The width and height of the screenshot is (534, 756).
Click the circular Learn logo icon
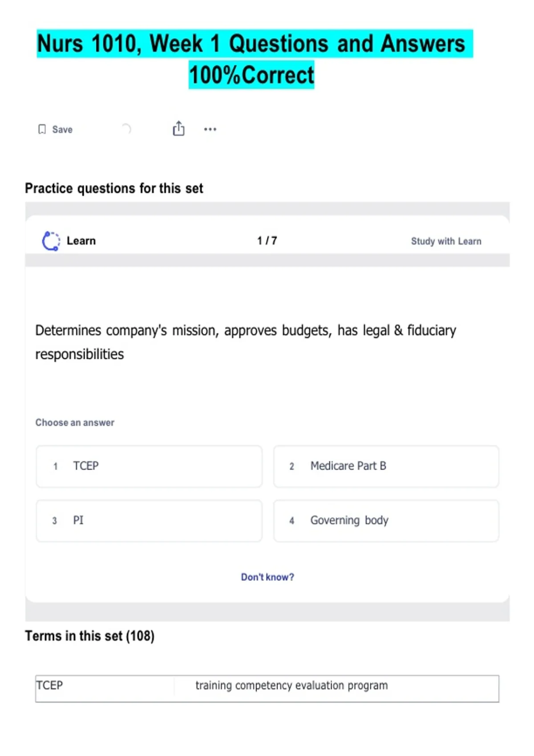click(x=51, y=241)
